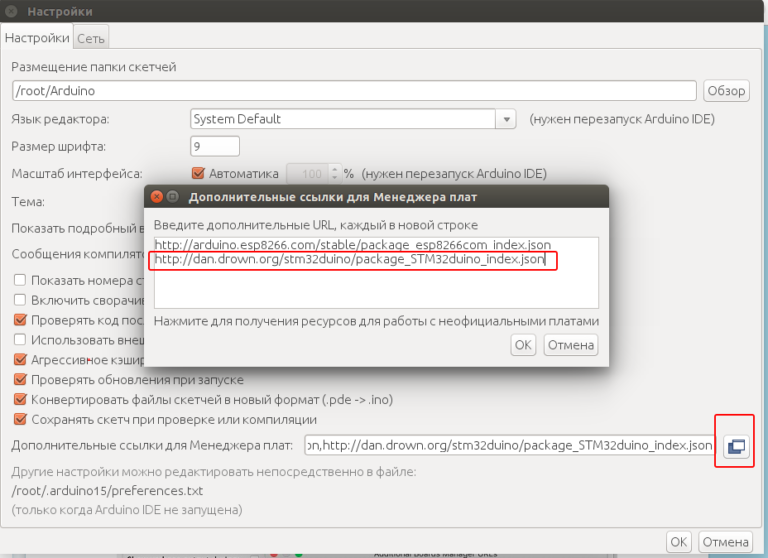Open unofficial boards resources link text
This screenshot has height=558, width=768.
[376, 321]
